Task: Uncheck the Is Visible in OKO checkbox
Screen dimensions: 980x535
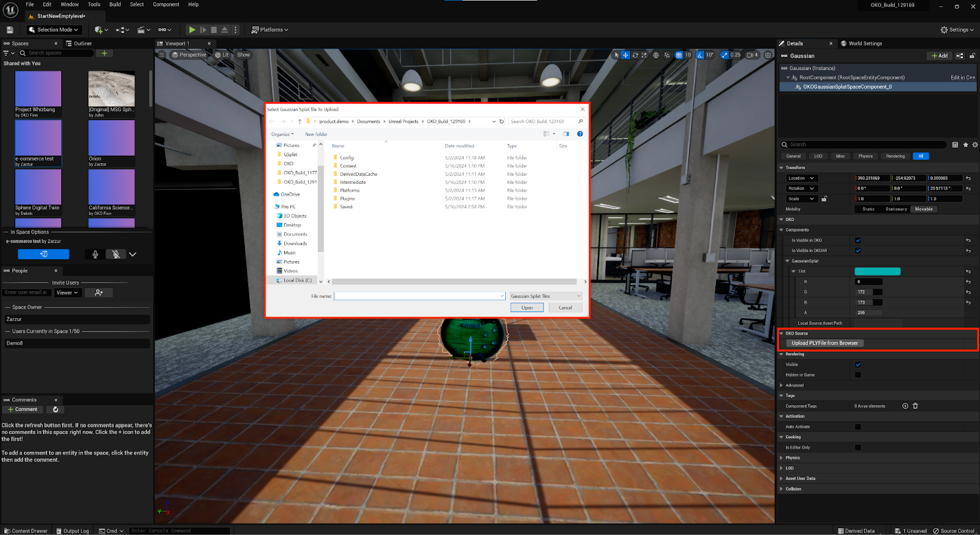Action: pyautogui.click(x=858, y=240)
